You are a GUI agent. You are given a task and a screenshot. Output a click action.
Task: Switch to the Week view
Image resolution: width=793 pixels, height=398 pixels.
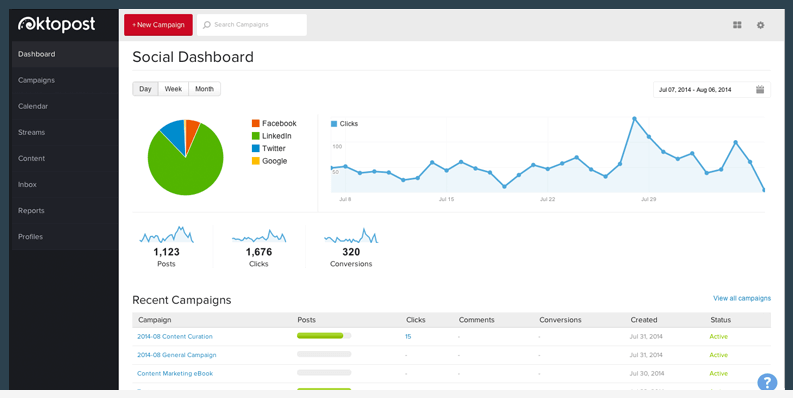click(x=173, y=89)
